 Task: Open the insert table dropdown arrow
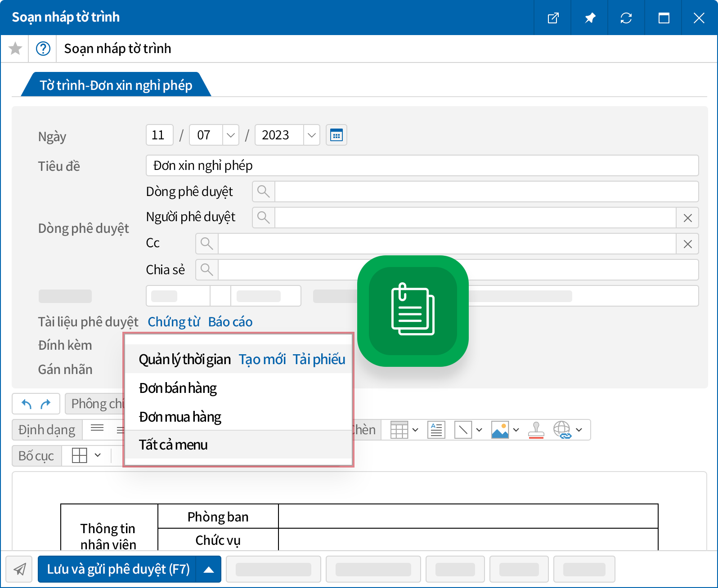pos(415,430)
